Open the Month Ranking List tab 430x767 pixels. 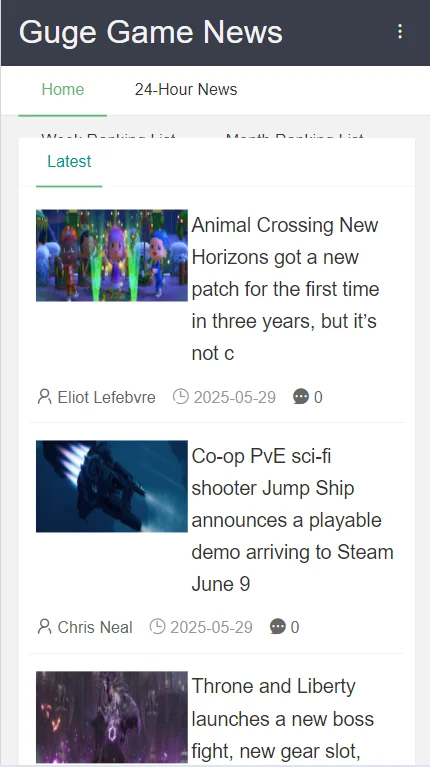click(x=294, y=135)
